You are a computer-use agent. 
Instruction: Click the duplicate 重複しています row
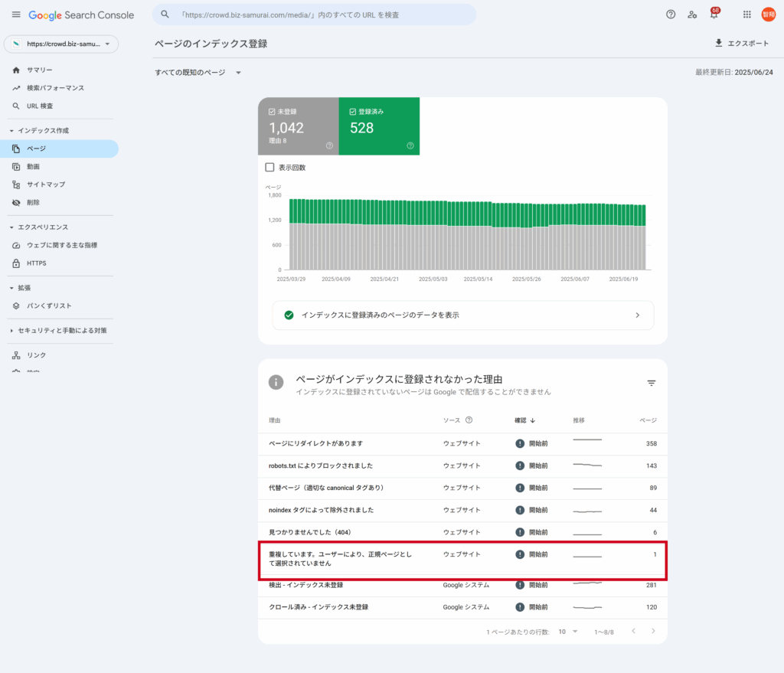[462, 560]
